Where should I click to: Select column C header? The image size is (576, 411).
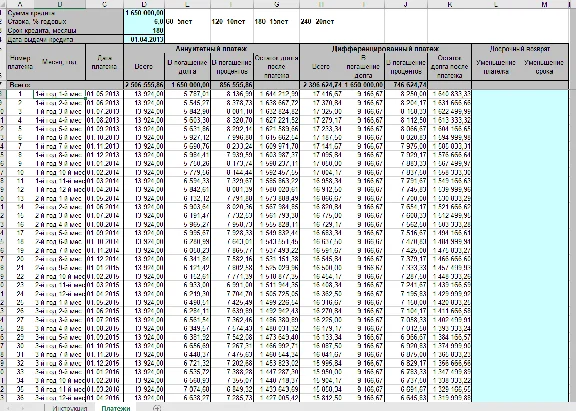tap(104, 4)
